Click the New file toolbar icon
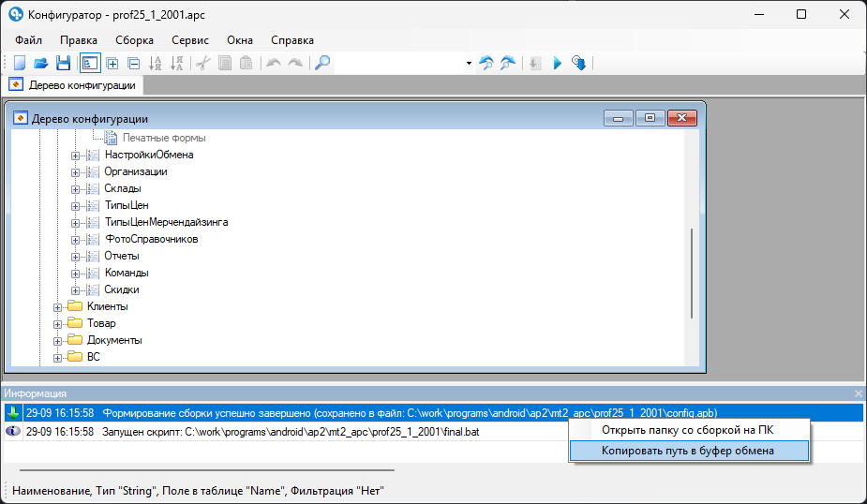Screen dimensions: 867x504 pyautogui.click(x=19, y=64)
